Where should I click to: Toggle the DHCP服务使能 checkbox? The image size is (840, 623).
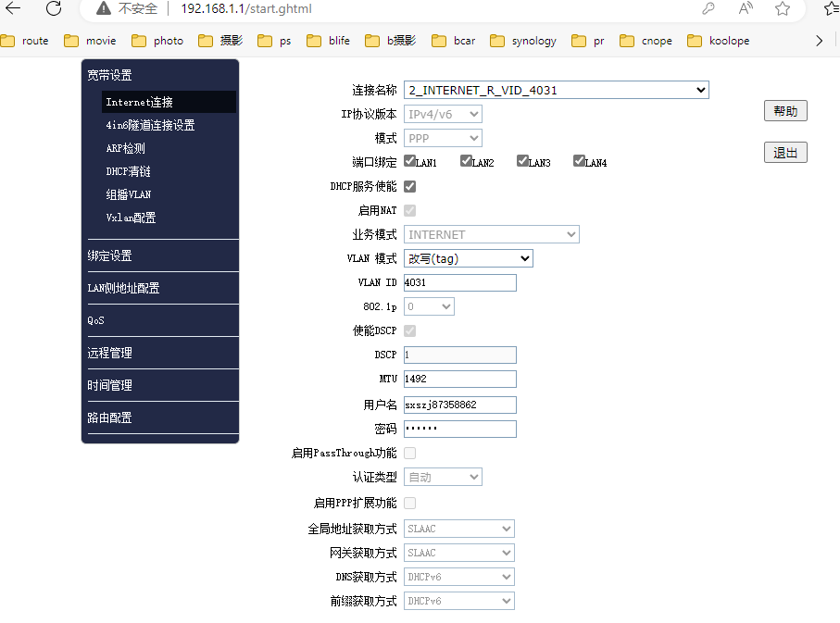410,186
